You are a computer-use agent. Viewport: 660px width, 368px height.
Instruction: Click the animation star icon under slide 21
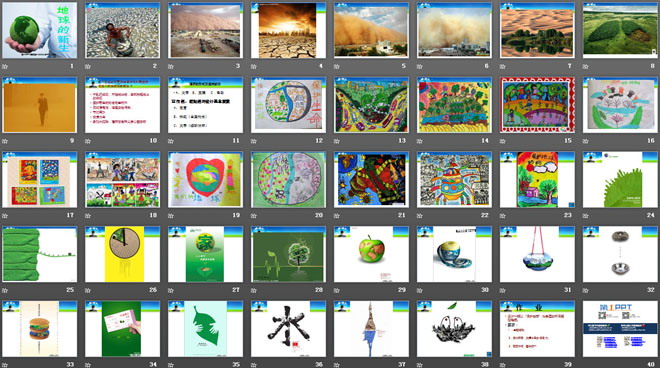337,216
